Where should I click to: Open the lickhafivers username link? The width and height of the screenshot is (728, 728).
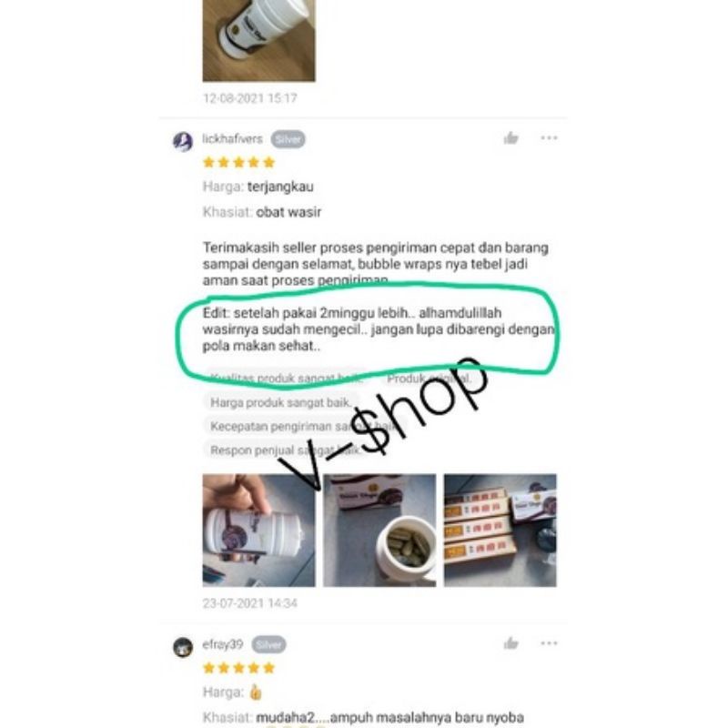(x=233, y=139)
